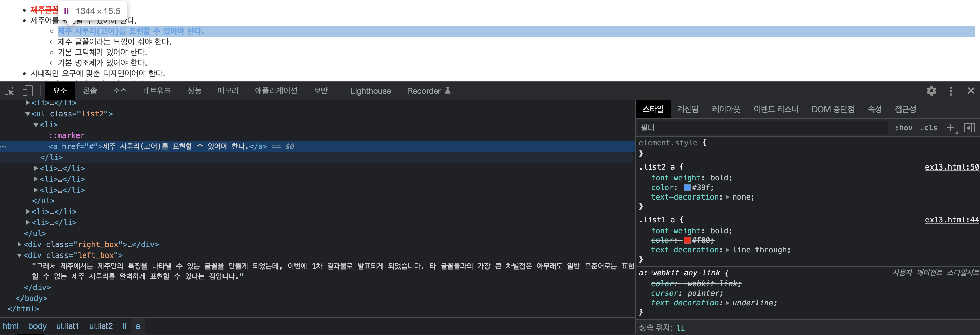
Task: Switch to the 계산됨 styles tab
Action: coord(688,109)
